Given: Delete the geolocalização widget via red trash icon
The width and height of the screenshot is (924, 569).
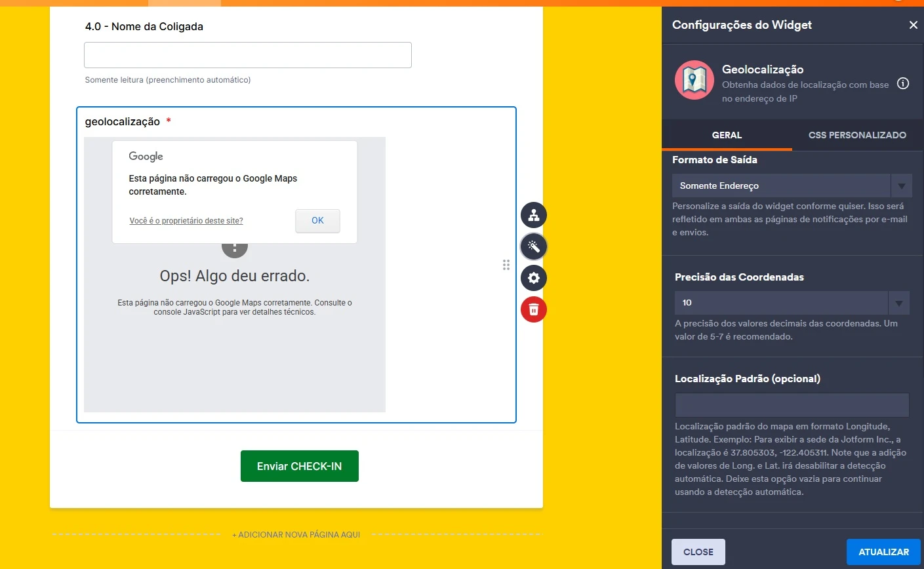Looking at the screenshot, I should point(533,309).
